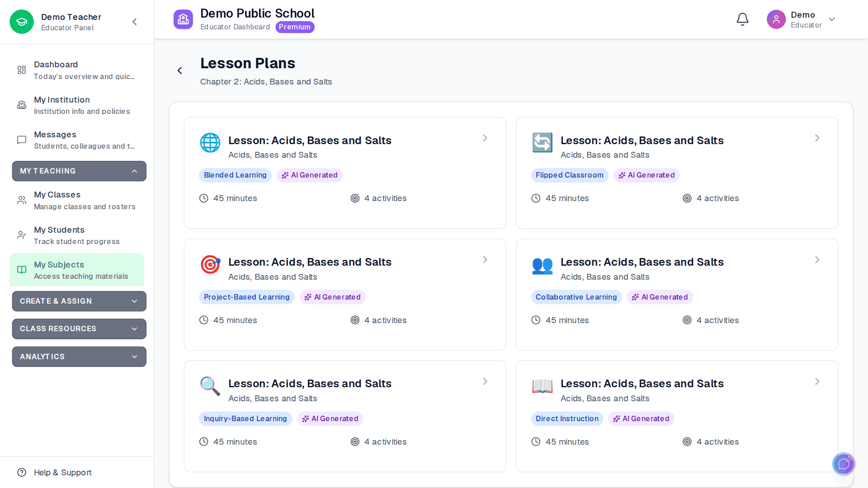Click AI Generated badge on Direct Instruction card

pyautogui.click(x=641, y=418)
